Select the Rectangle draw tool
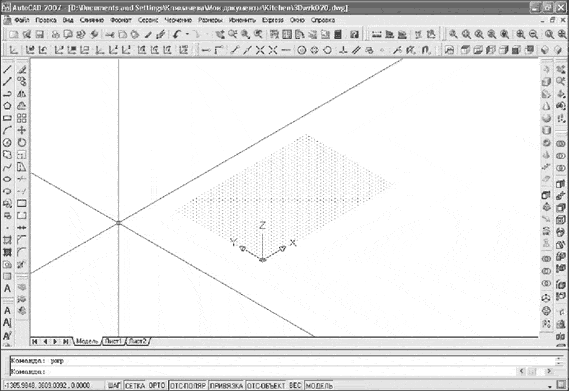 coord(7,118)
